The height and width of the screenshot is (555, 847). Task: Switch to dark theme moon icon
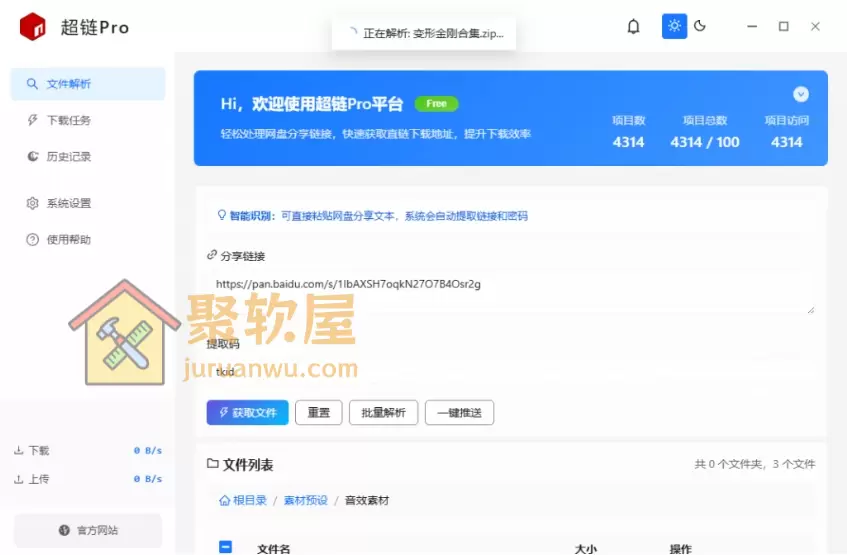click(x=700, y=26)
